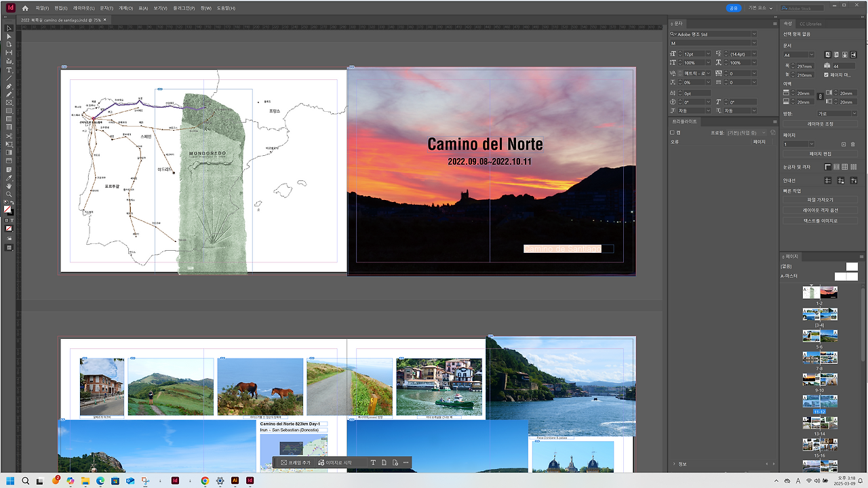Expand the font size 12pt dropdown

709,54
